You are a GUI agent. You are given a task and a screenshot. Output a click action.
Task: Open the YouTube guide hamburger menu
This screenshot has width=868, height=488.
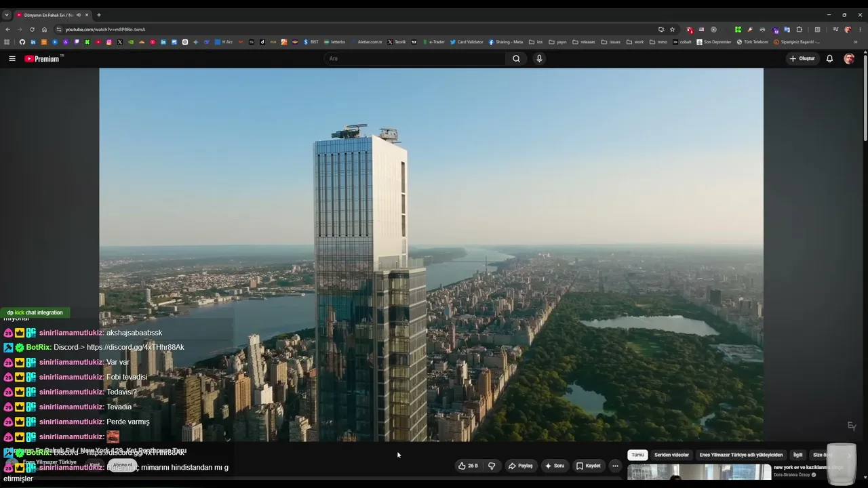12,58
